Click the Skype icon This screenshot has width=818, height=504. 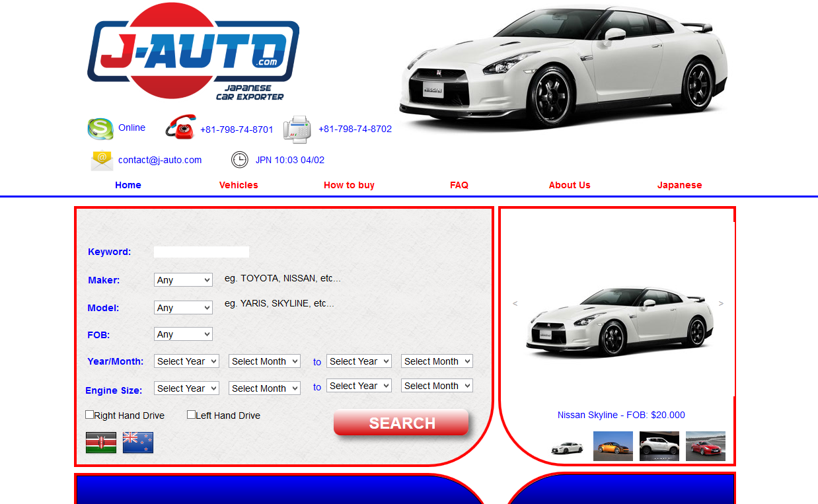(100, 129)
